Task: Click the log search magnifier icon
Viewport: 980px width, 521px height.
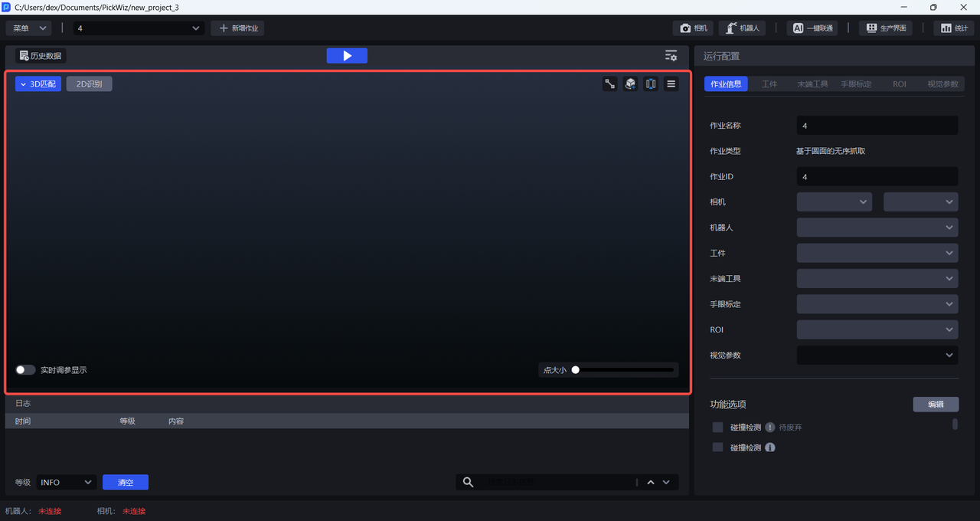Action: coord(469,482)
